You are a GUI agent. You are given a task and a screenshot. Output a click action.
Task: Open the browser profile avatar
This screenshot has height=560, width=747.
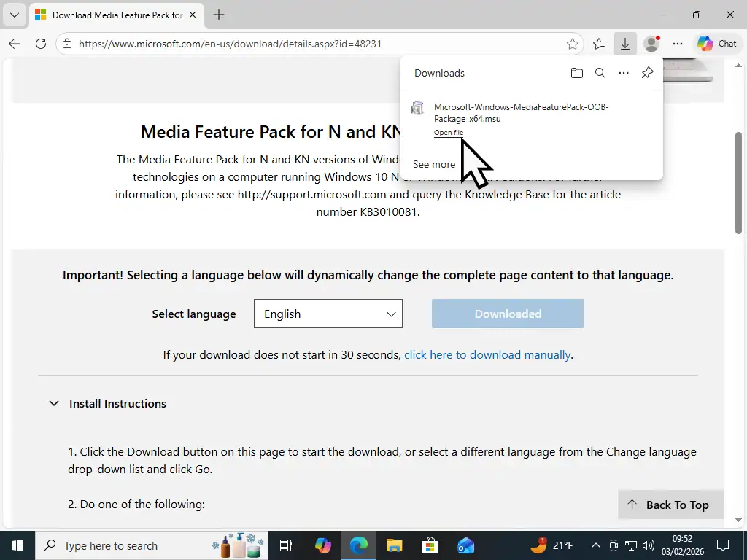coord(651,44)
